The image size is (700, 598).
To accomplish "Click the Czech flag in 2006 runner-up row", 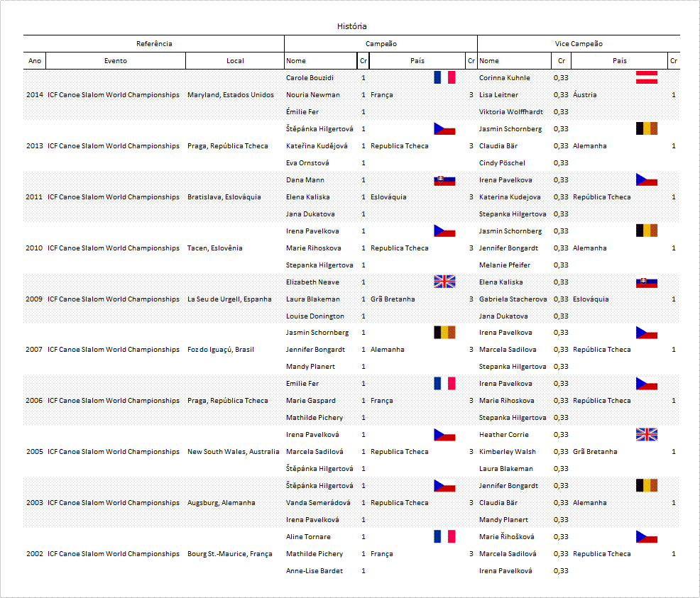I will pyautogui.click(x=647, y=384).
